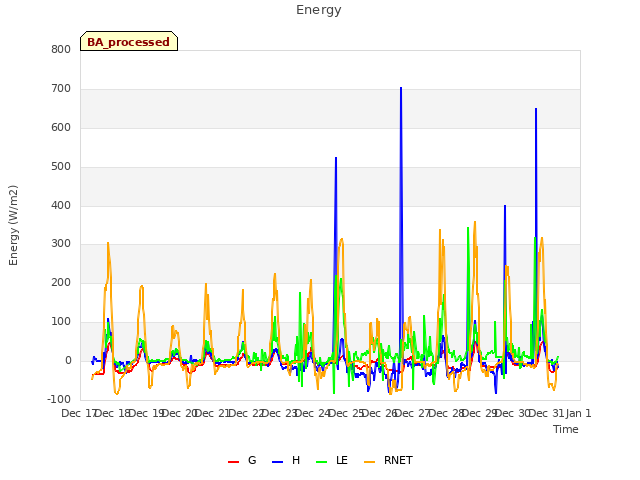Click the -100 y-axis label
This screenshot has height=480, width=640.
(x=59, y=399)
